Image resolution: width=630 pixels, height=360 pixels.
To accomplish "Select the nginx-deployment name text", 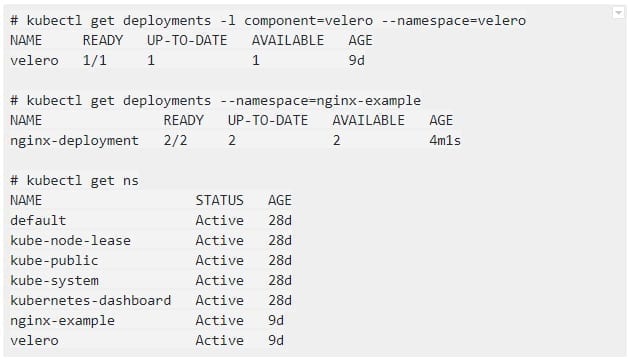I will pyautogui.click(x=75, y=141).
